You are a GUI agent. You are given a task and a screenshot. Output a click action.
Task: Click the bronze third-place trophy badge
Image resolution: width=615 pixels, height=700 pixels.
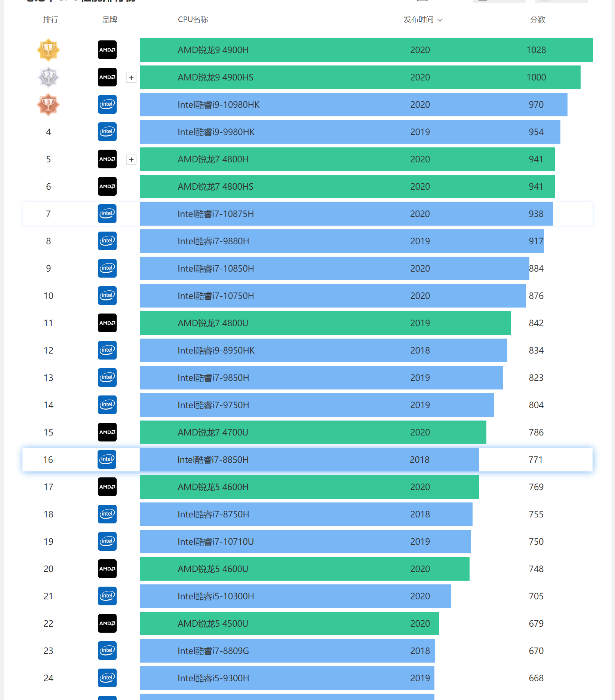48,104
